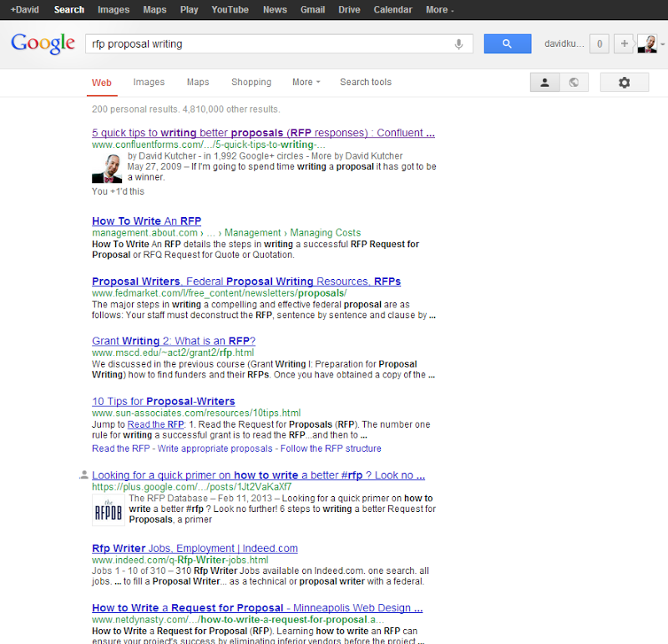Image resolution: width=668 pixels, height=644 pixels.
Task: Click the 'Management' breadcrumb in about.com result
Action: coord(253,233)
